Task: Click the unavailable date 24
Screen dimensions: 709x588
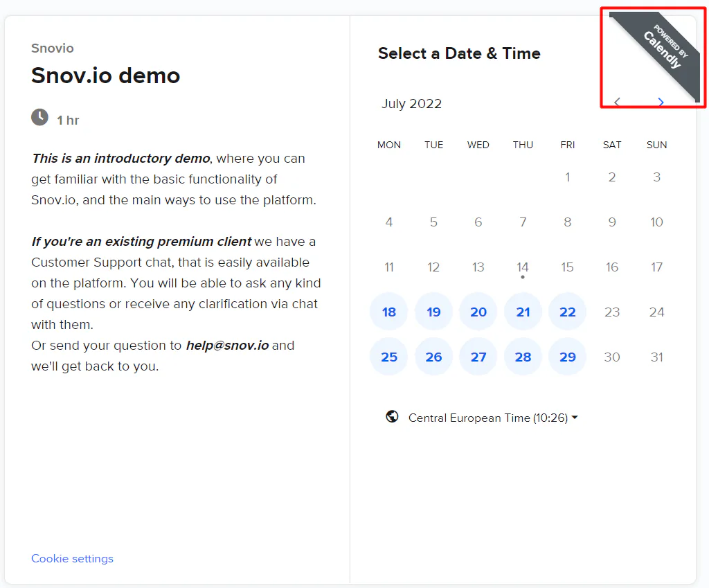Action: point(656,312)
